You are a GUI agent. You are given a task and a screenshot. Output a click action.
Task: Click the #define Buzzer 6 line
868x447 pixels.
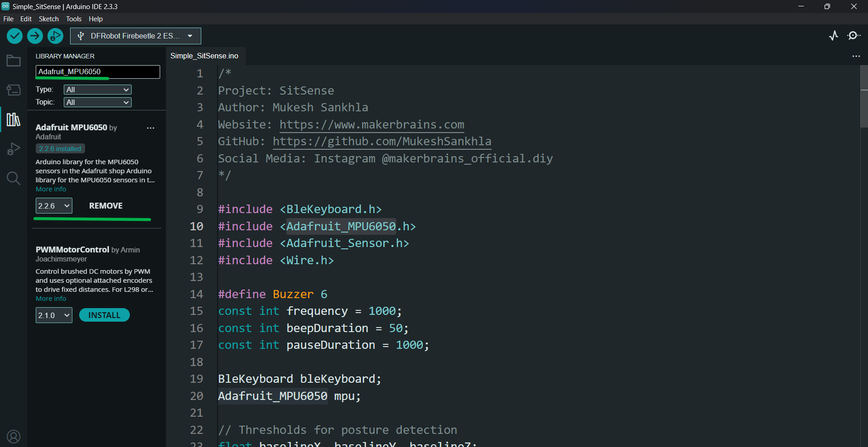click(x=273, y=294)
